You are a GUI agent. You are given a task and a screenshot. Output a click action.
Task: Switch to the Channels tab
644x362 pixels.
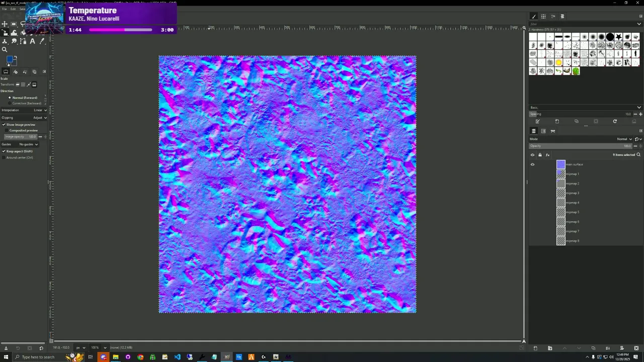click(543, 131)
